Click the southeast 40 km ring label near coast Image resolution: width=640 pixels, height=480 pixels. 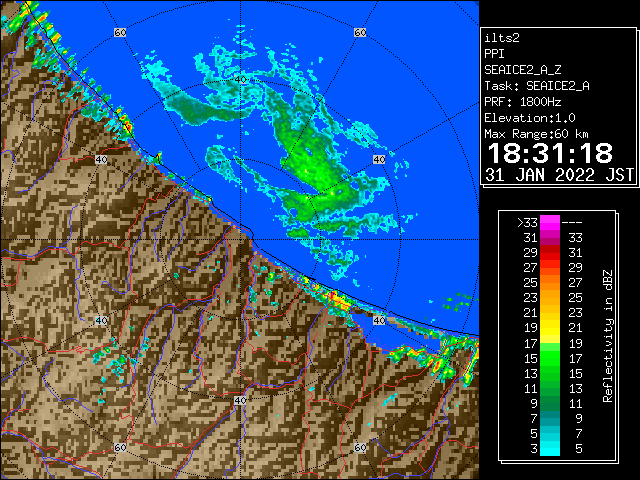coord(379,320)
